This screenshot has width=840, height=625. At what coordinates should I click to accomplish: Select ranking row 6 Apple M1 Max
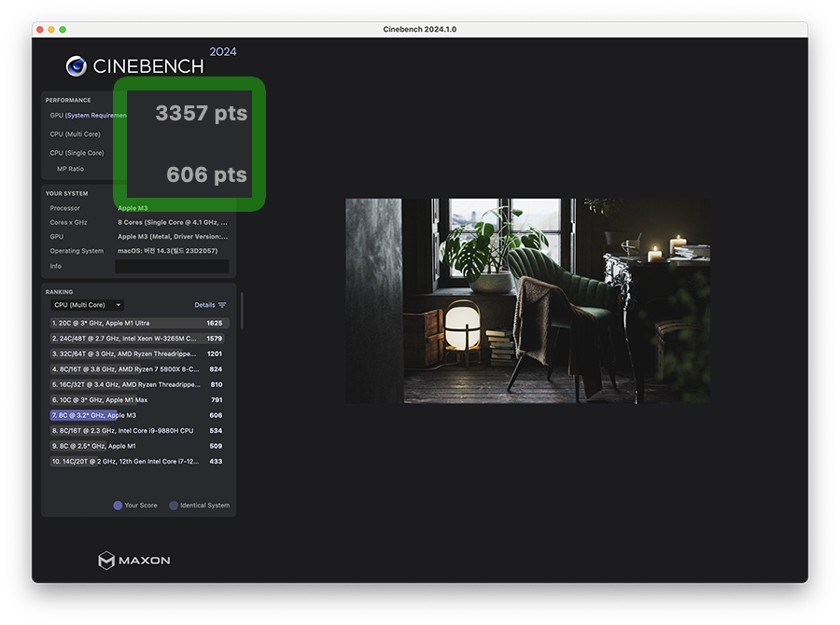pos(139,400)
